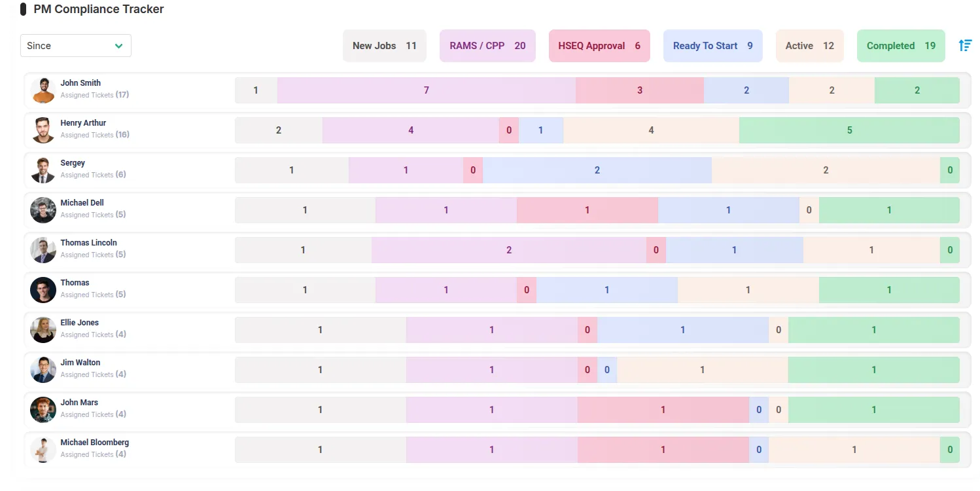Click Jim Walton's profile picture
The width and height of the screenshot is (980, 491).
tap(43, 370)
